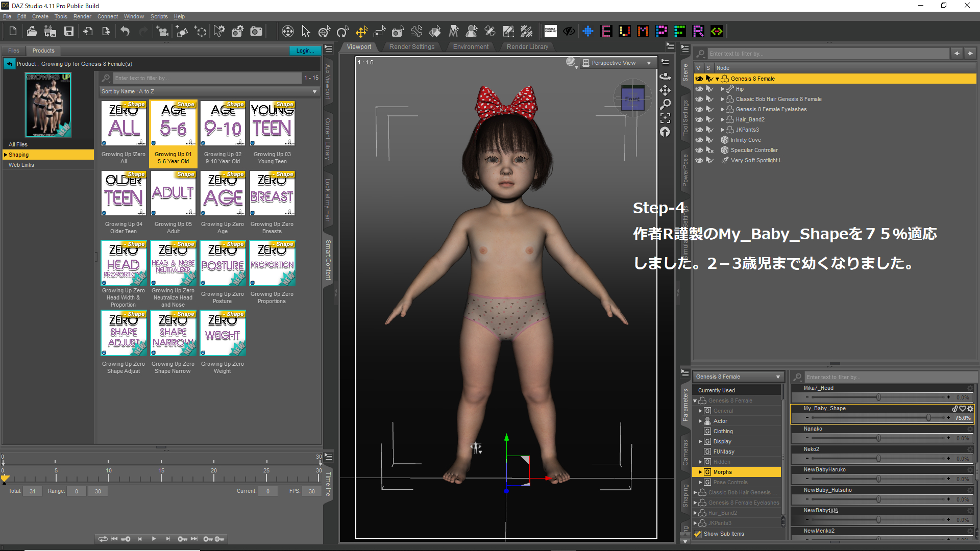Click the timeline play button

(154, 539)
